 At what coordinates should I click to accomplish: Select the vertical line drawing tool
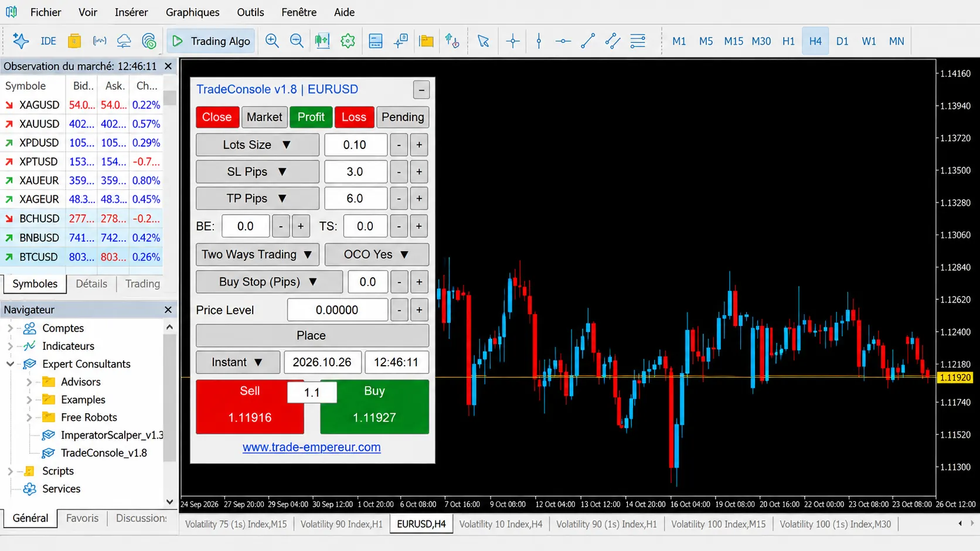539,41
